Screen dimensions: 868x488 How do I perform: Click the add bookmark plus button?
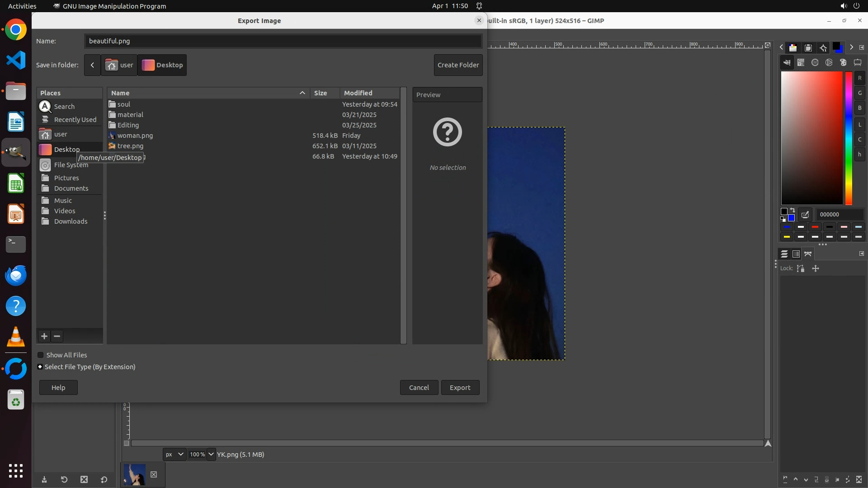(x=44, y=336)
